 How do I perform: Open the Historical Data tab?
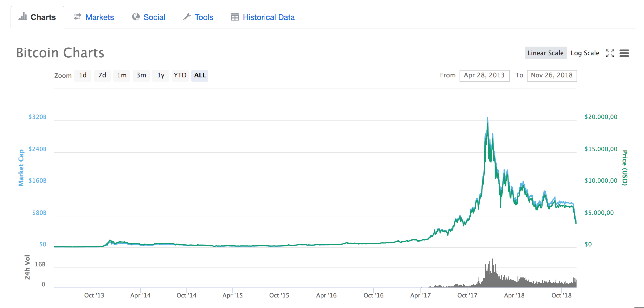269,17
